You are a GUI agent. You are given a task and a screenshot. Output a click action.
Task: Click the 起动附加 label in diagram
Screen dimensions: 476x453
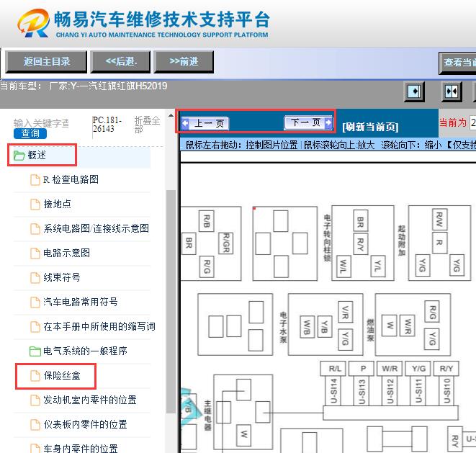(x=402, y=241)
